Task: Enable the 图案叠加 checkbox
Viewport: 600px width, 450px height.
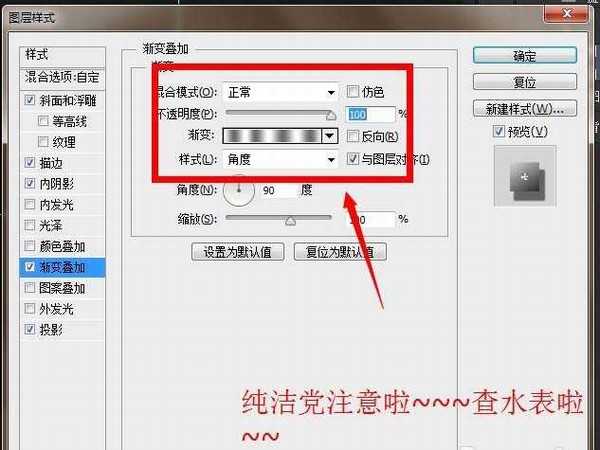Action: tap(30, 287)
